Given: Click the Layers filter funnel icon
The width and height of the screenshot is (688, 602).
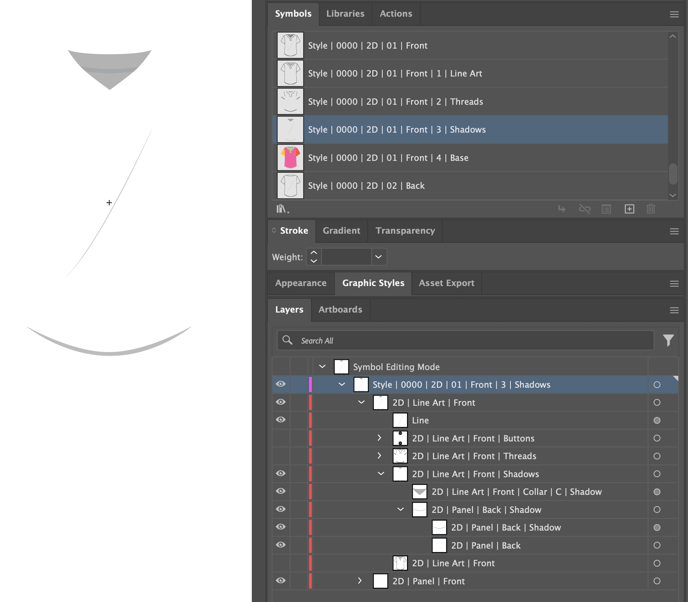Looking at the screenshot, I should tap(668, 341).
